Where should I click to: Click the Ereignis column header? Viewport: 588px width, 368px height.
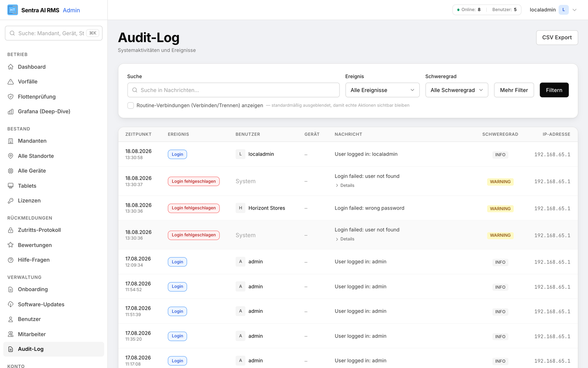tap(178, 134)
